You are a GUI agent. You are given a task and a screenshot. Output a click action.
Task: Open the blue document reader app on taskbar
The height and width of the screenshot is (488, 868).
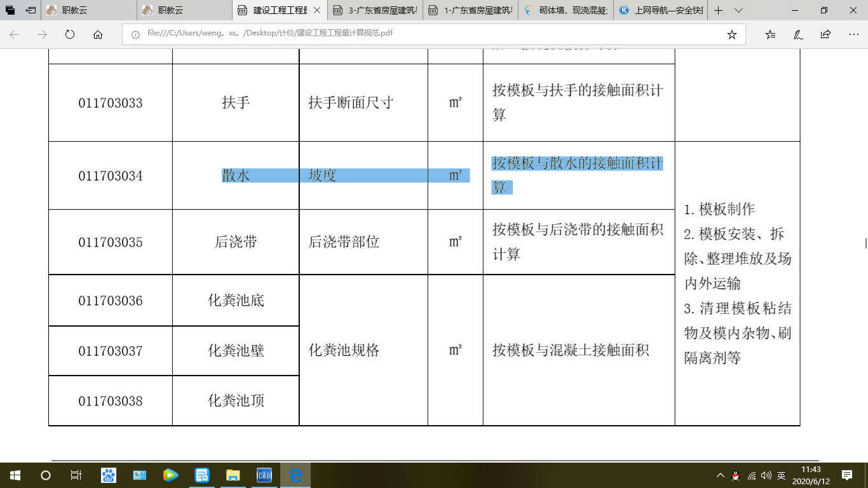pos(202,475)
